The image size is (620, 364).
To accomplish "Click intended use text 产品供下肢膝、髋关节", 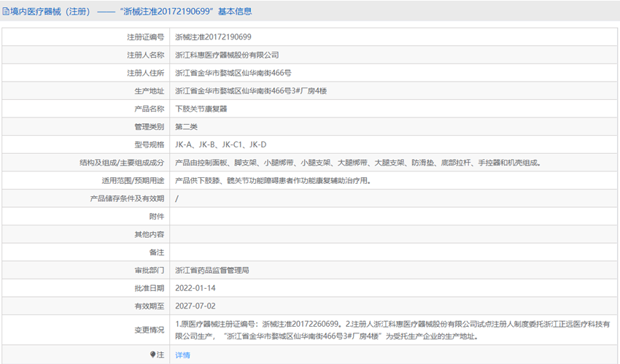I will click(x=273, y=181).
